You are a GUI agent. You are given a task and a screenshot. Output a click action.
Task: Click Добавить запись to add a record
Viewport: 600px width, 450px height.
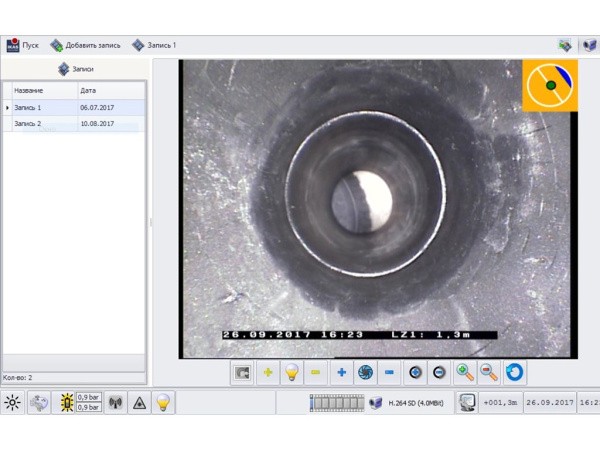pos(86,45)
